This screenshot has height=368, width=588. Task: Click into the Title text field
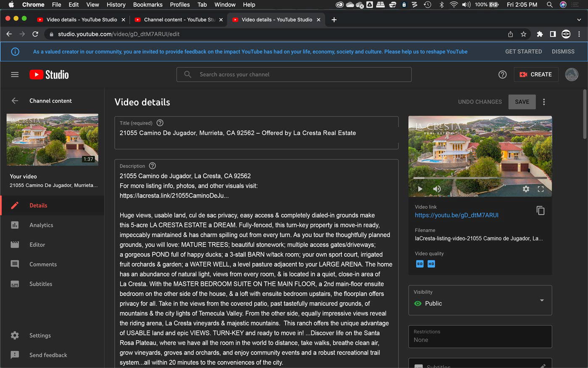(256, 133)
